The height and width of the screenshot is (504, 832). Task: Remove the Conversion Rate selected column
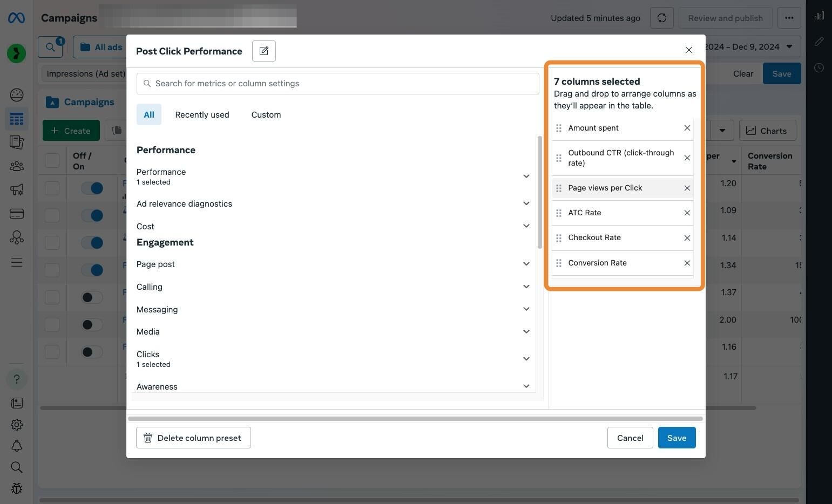tap(687, 263)
